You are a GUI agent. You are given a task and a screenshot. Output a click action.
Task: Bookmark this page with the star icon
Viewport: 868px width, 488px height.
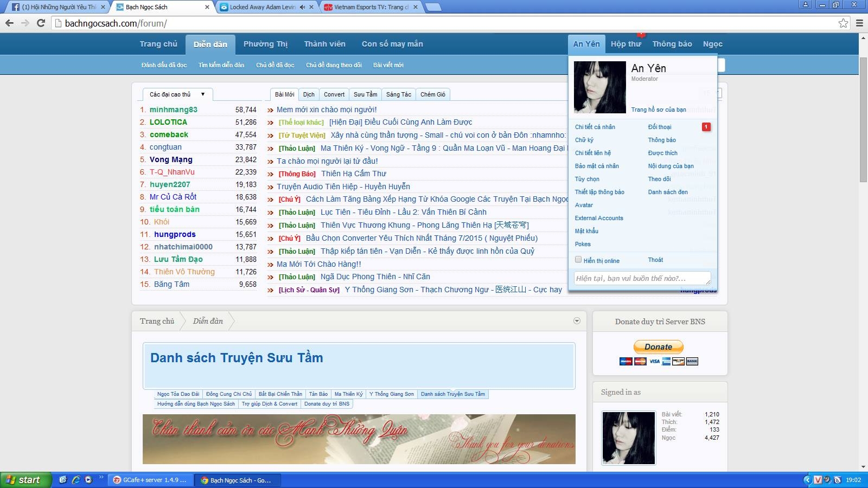[x=843, y=23]
